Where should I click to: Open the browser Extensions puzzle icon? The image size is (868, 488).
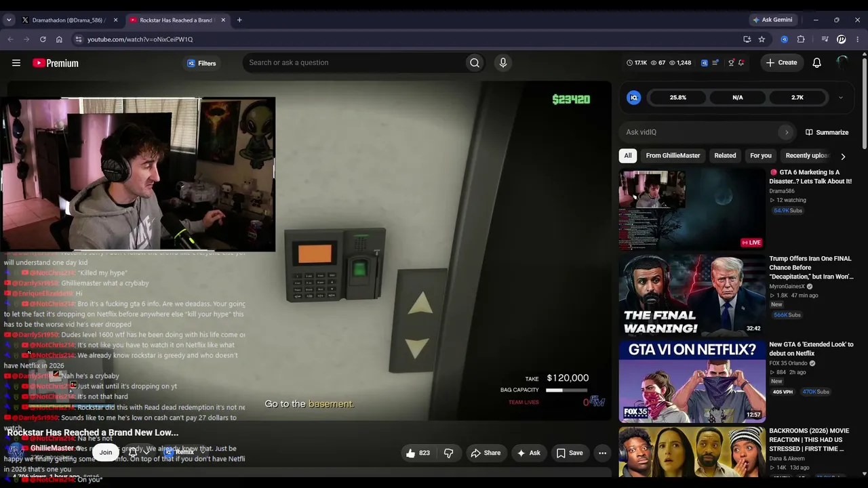click(x=801, y=39)
